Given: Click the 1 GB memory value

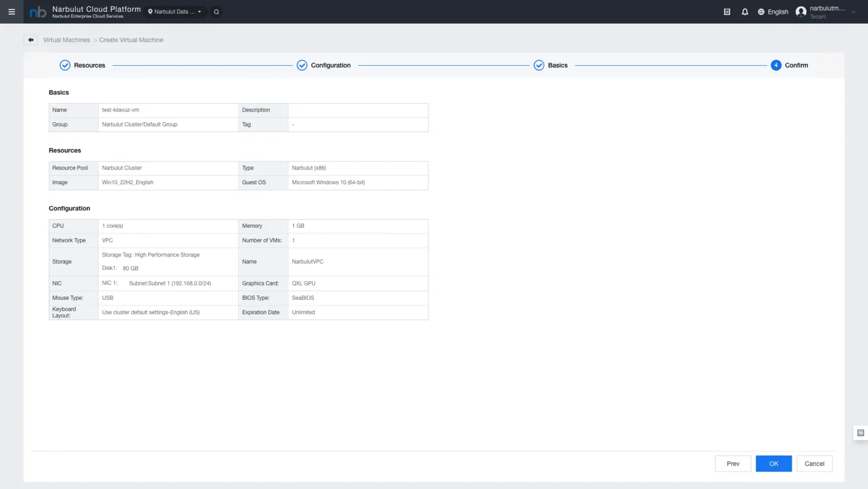Looking at the screenshot, I should 298,226.
